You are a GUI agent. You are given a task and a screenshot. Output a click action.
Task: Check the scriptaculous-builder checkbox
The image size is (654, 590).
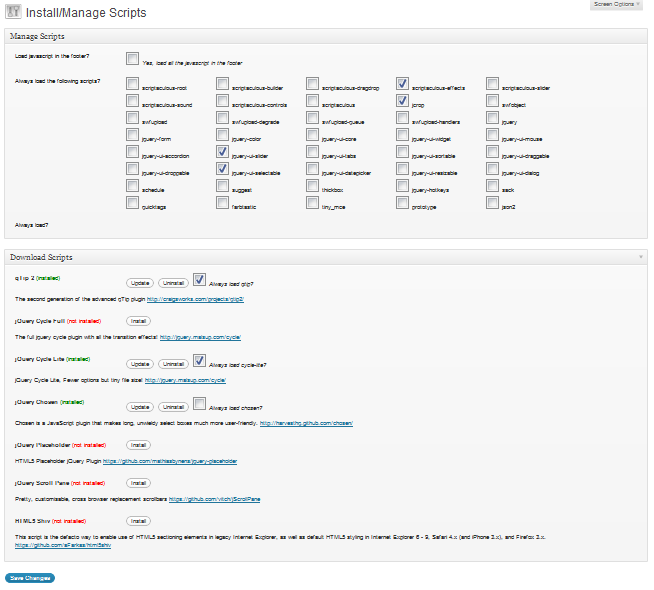click(x=222, y=83)
